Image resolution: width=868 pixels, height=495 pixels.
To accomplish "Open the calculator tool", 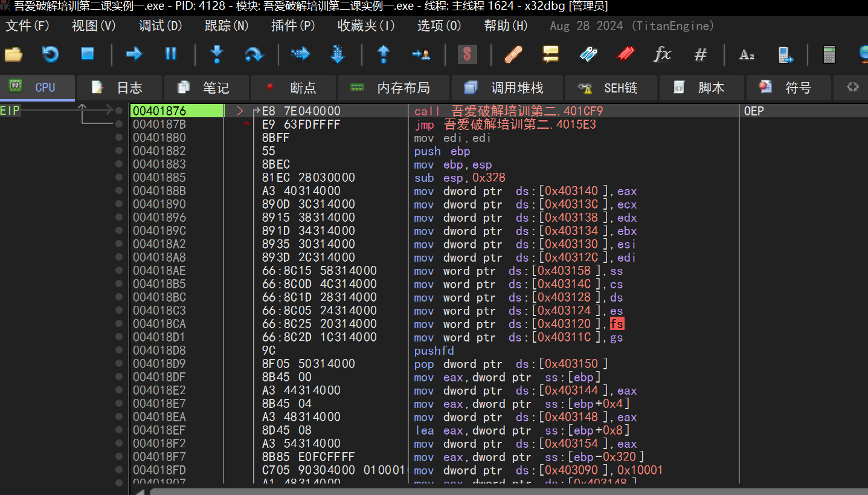I will (829, 54).
